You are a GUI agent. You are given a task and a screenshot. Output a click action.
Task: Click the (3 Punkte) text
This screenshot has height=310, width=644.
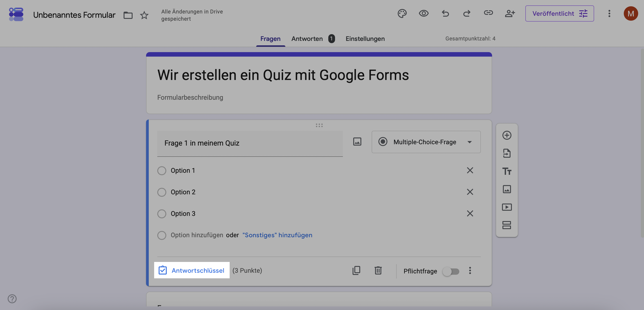pos(247,270)
